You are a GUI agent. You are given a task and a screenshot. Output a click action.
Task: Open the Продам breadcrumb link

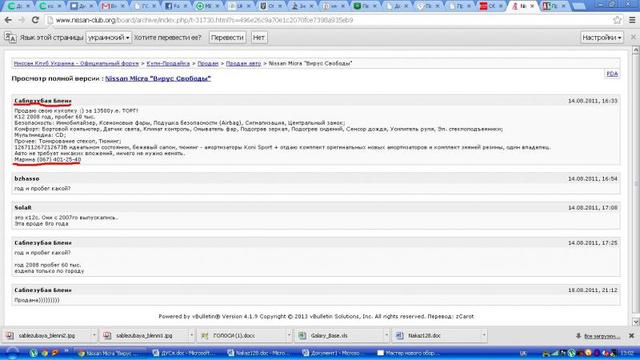(208, 64)
